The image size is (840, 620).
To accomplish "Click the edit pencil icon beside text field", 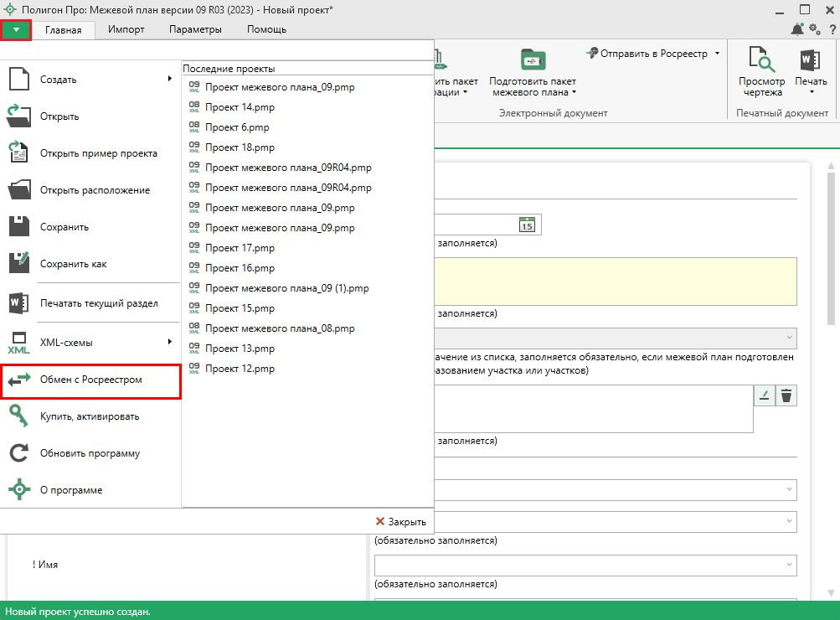I will (764, 396).
